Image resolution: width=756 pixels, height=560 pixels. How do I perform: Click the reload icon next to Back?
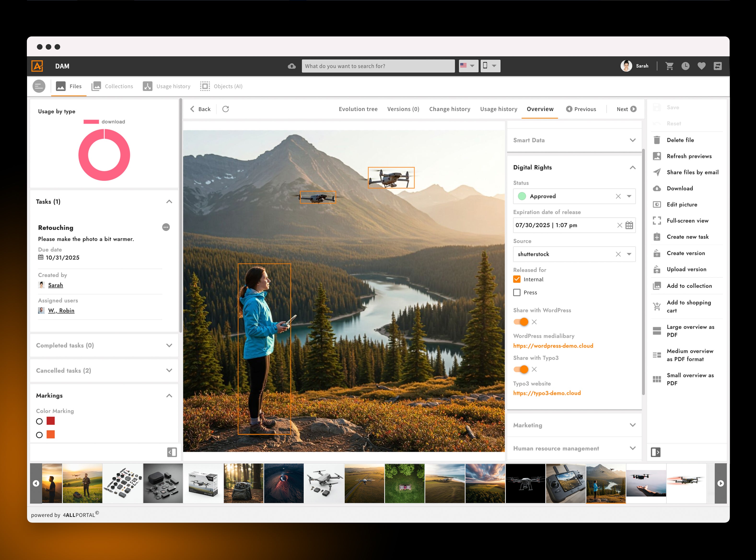tap(226, 109)
